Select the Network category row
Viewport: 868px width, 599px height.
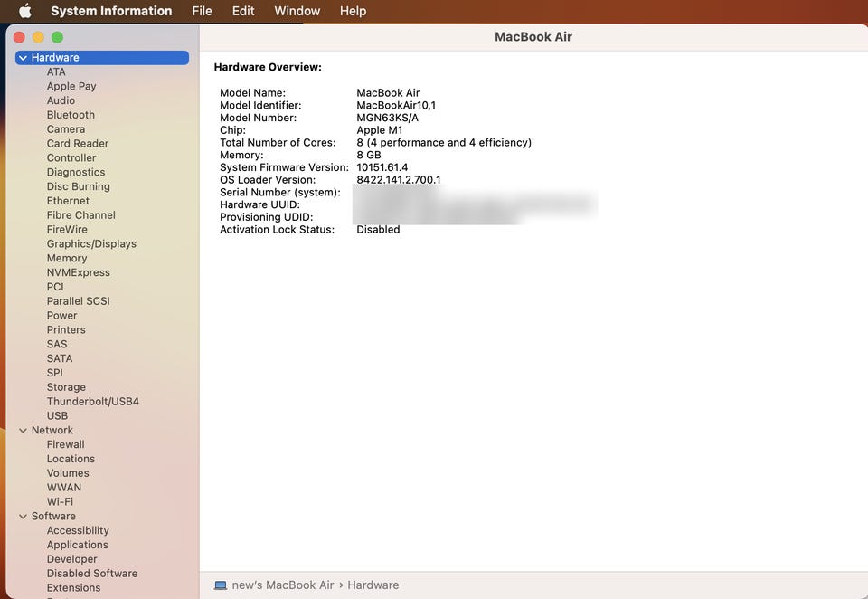(102, 430)
